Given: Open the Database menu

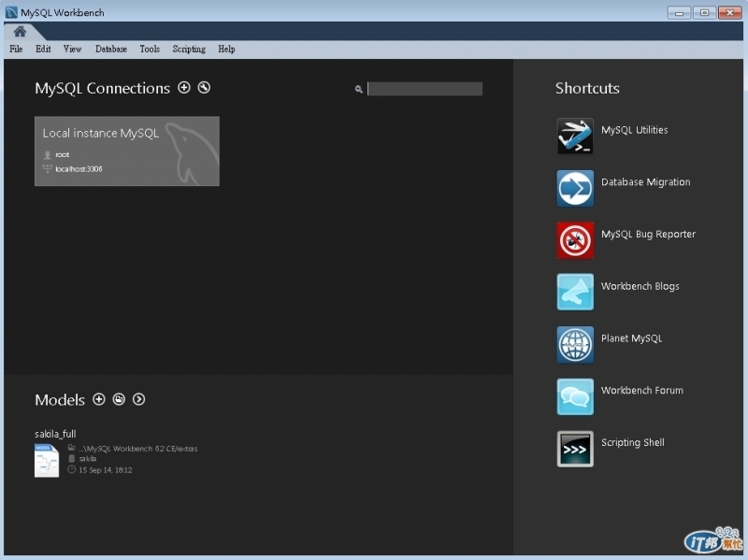Looking at the screenshot, I should (110, 50).
